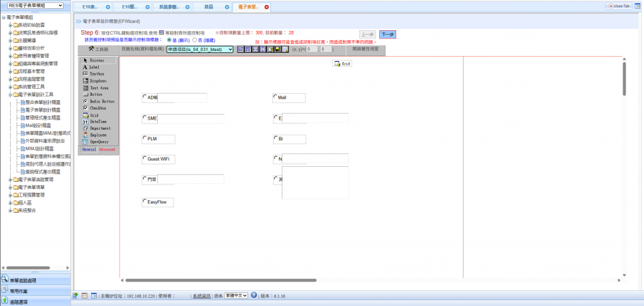The width and height of the screenshot is (644, 306).
Task: Open the 申請項目(is_04_031_btest) page dropdown
Action: pos(200,49)
